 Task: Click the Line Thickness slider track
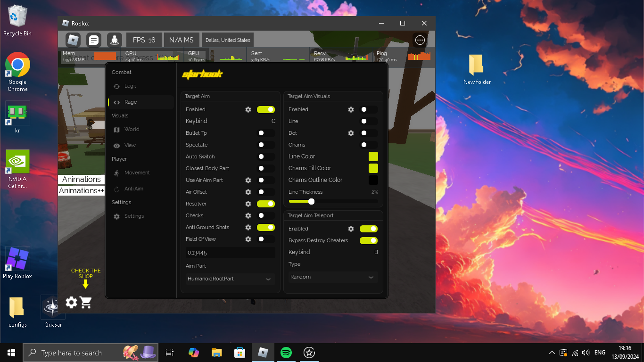click(x=333, y=201)
